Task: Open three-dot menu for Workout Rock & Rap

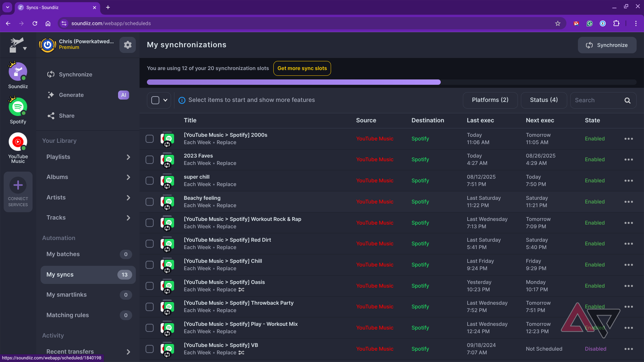Action: point(628,223)
